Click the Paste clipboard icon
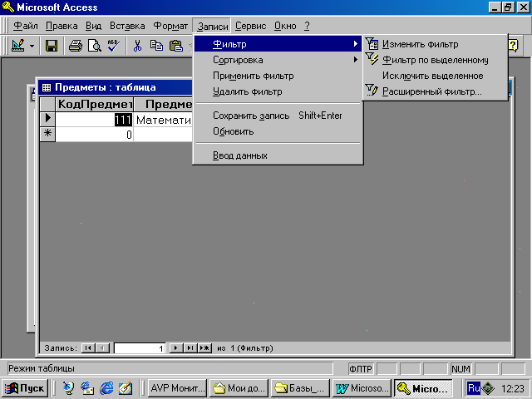This screenshot has width=532, height=399. [x=176, y=46]
